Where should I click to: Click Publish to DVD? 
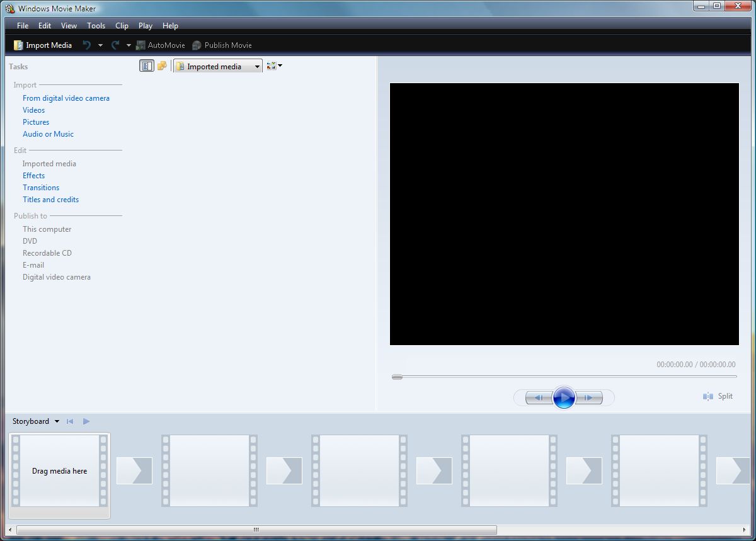[x=30, y=241]
